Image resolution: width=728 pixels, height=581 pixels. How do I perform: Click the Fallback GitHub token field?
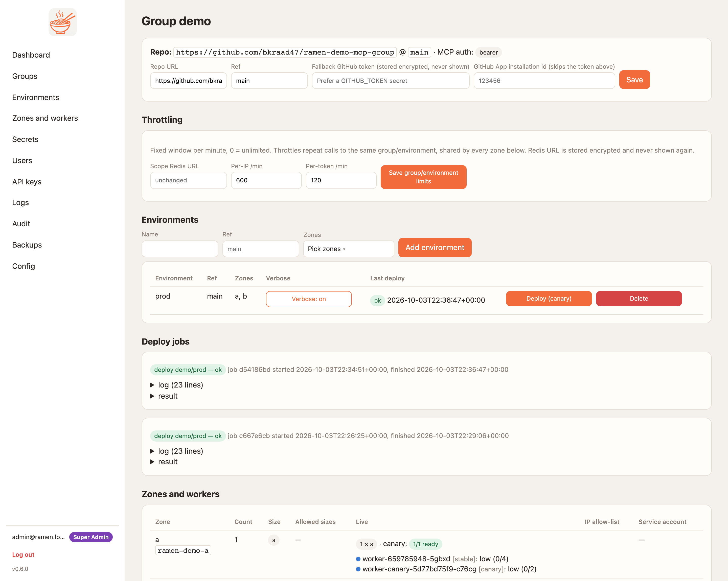390,81
